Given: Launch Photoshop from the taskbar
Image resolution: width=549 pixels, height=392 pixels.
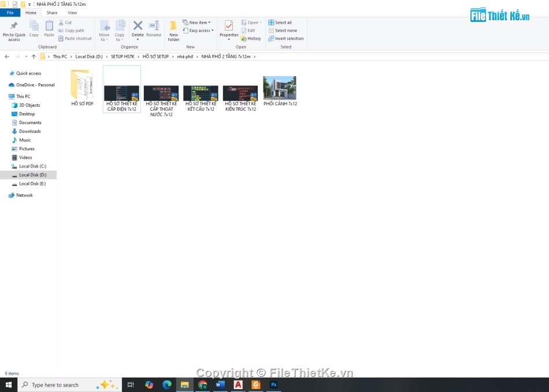Looking at the screenshot, I should (274, 384).
